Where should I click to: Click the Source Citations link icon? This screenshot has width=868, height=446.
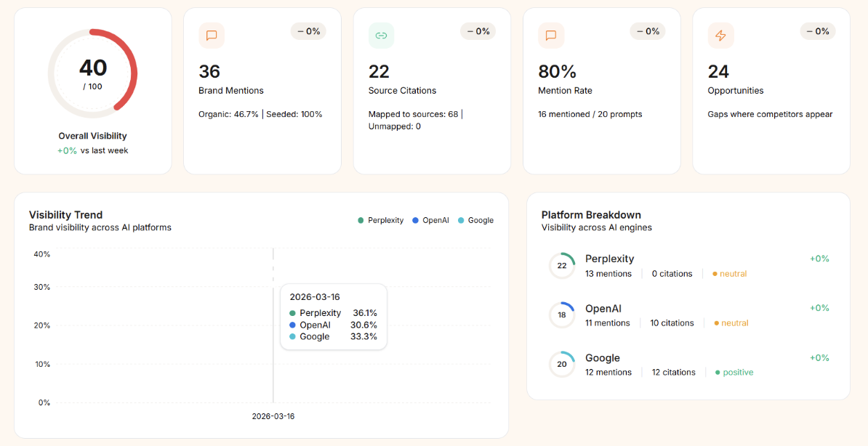click(x=382, y=36)
